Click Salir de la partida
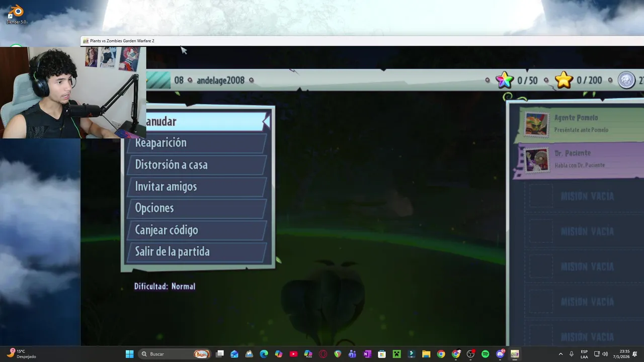644x362 pixels. (197, 252)
